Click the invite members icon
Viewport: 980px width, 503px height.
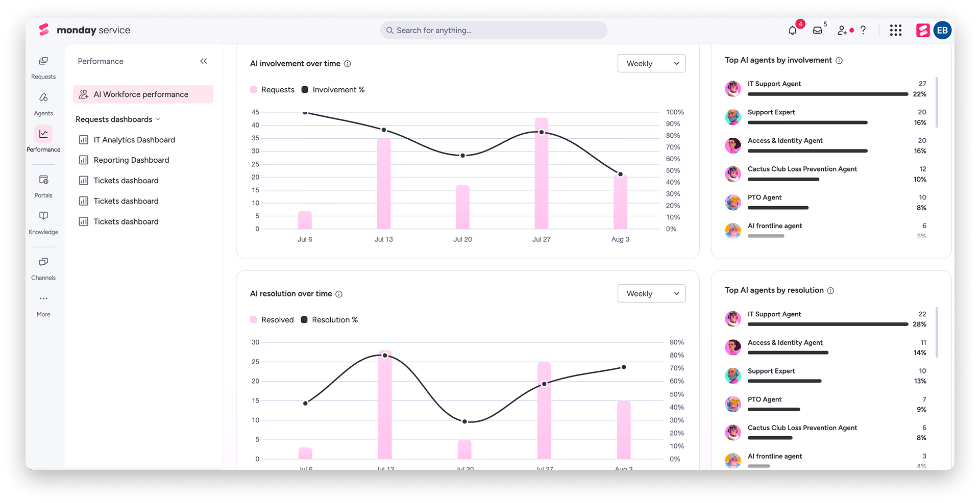tap(842, 31)
